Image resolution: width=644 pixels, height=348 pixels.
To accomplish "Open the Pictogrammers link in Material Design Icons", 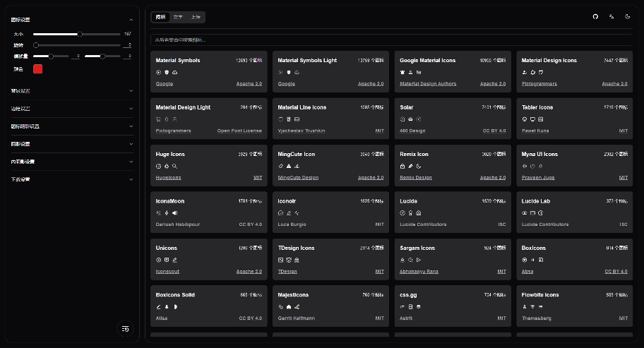I will coord(539,84).
